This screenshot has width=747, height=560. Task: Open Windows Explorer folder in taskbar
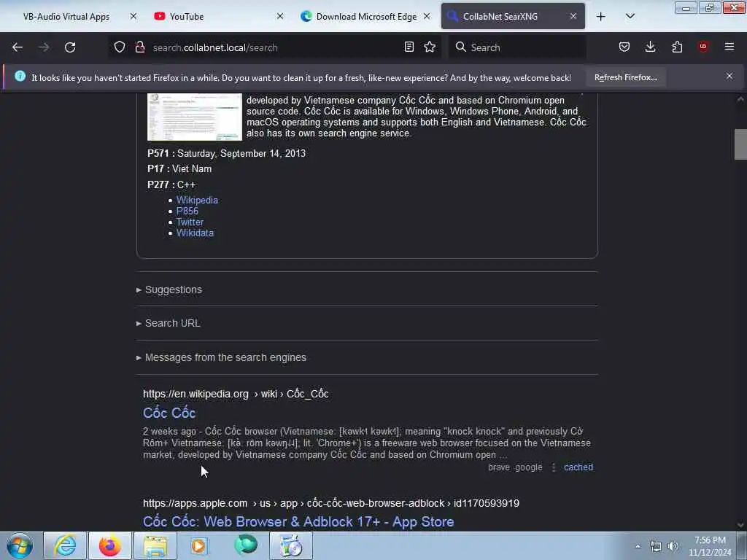tap(155, 545)
